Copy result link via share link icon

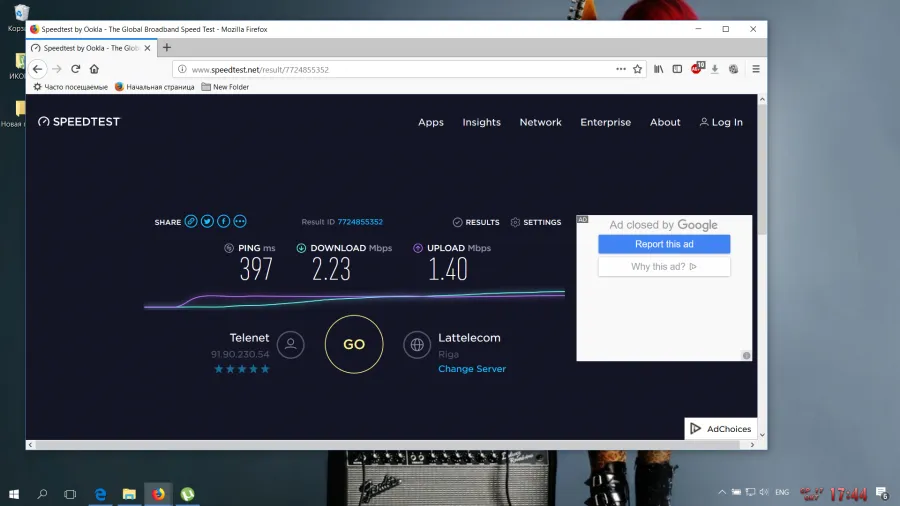click(x=191, y=221)
